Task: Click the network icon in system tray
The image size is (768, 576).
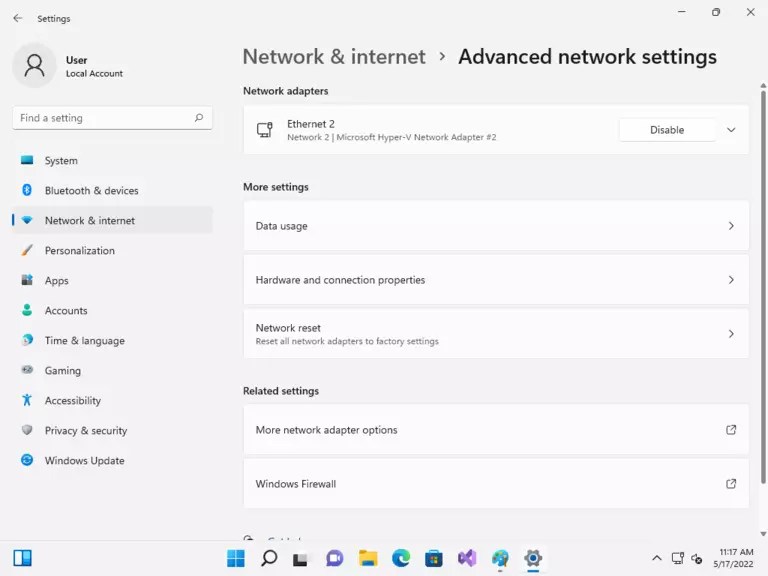Action: pyautogui.click(x=678, y=558)
